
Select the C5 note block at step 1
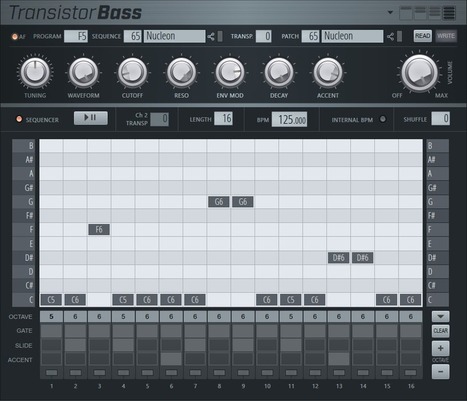tap(51, 300)
